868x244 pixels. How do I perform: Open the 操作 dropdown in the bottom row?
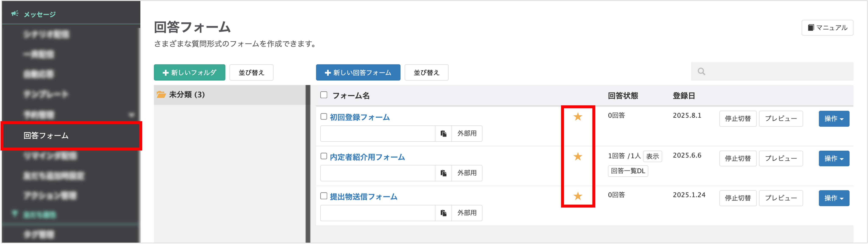pos(834,198)
